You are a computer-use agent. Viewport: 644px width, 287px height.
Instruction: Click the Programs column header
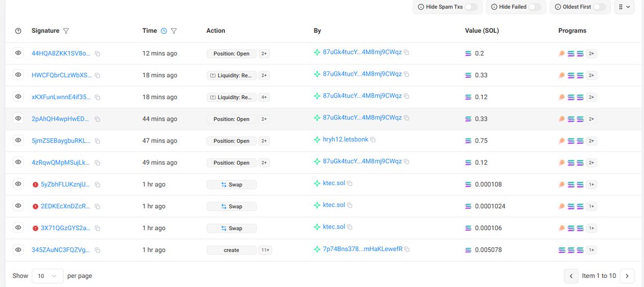click(572, 31)
